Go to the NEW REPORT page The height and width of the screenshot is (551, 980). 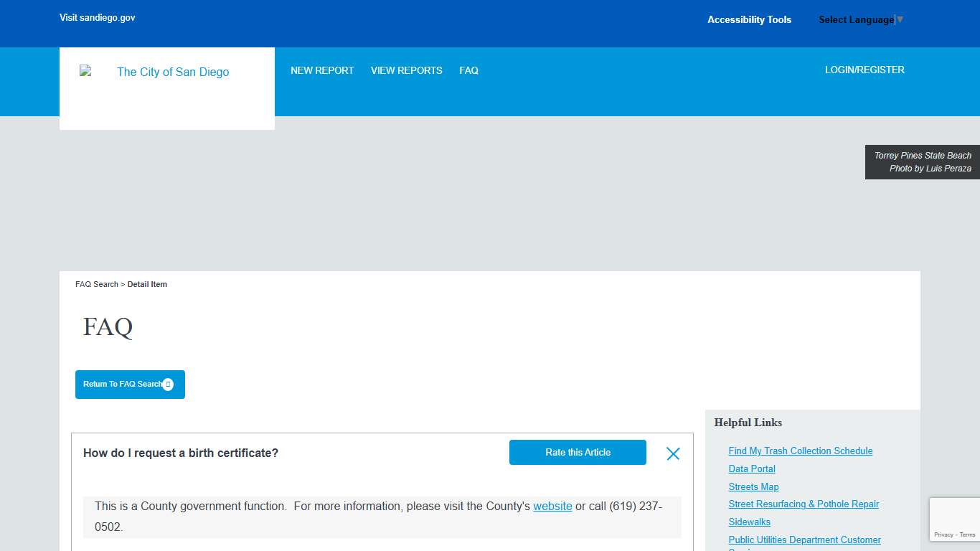coord(322,70)
